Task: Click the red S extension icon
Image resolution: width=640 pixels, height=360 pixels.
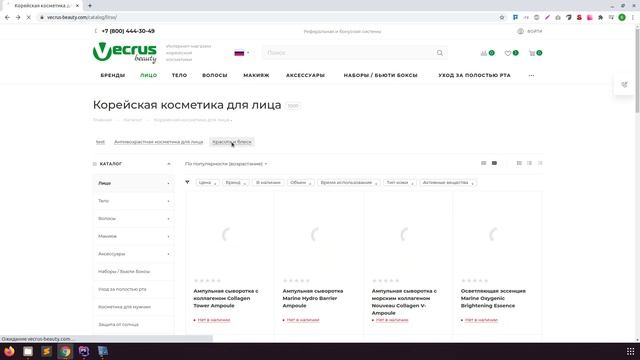Action: click(579, 18)
